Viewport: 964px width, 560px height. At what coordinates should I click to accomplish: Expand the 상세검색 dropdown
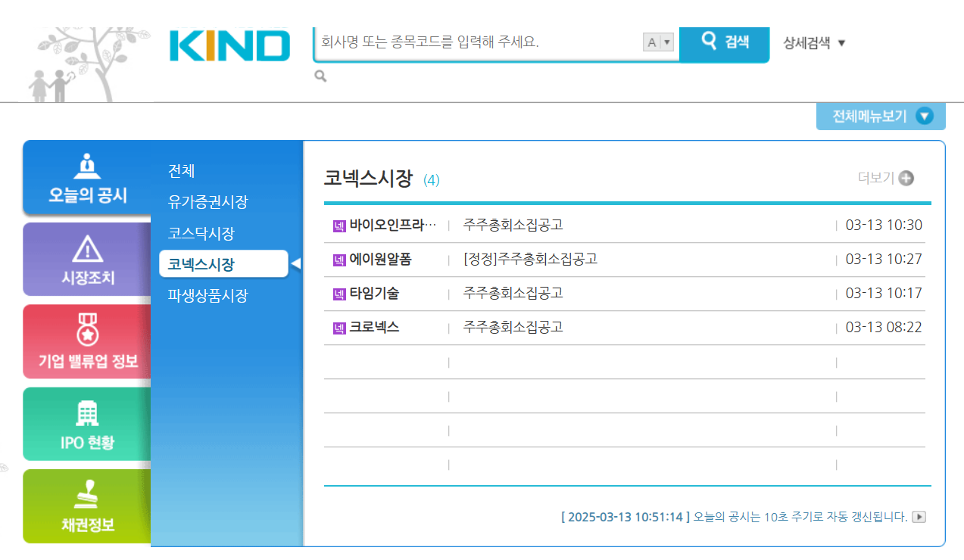pyautogui.click(x=813, y=44)
